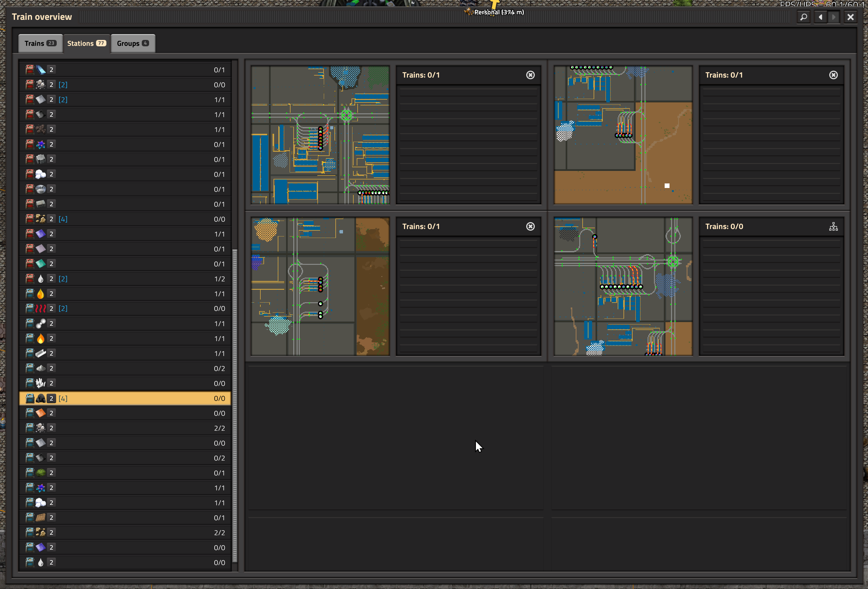Viewport: 868px width, 589px height.
Task: Click the highlighted coal station row marked [4]
Action: (x=125, y=398)
